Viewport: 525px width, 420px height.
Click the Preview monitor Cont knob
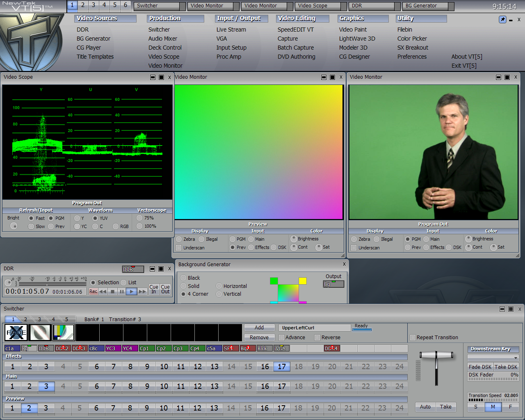[294, 247]
